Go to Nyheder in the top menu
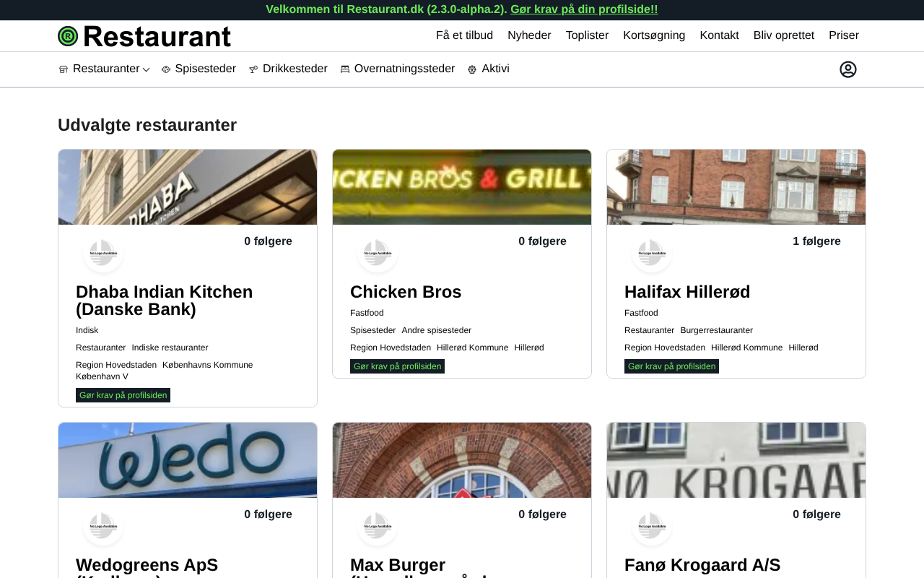924x578 pixels. coord(529,35)
